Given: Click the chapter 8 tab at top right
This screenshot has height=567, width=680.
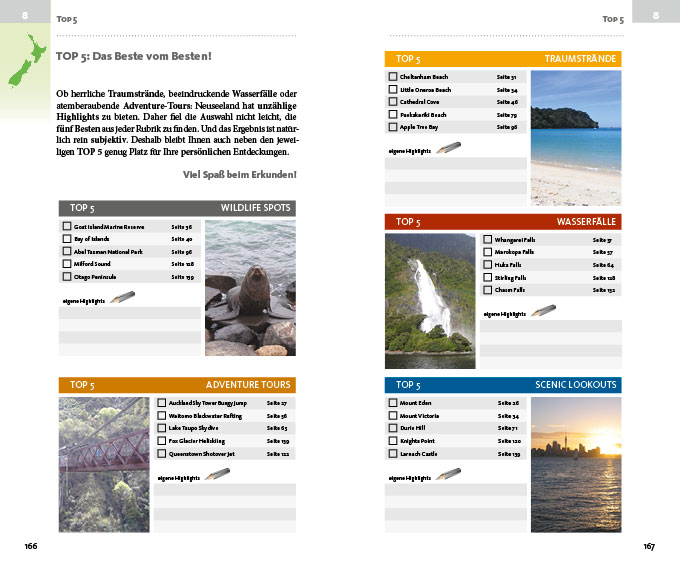Looking at the screenshot, I should 656,14.
